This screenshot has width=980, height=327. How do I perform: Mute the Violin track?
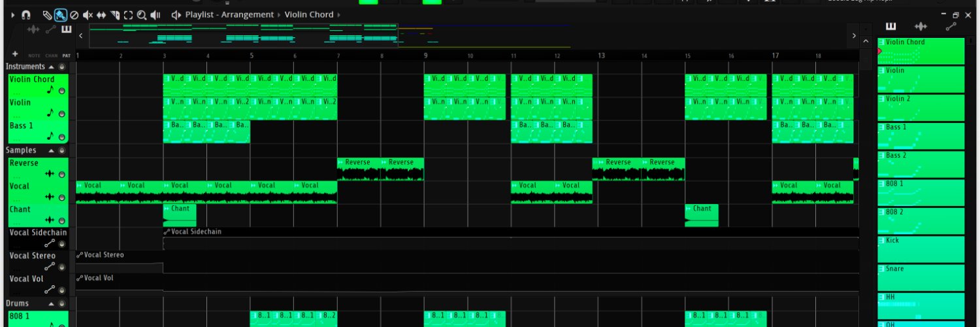click(62, 114)
